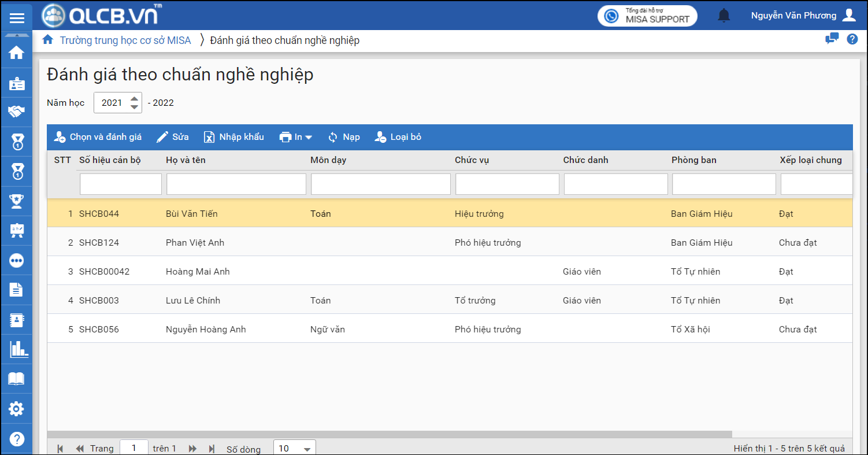Screen dimensions: 868x455
Task: Click the notification bell icon
Action: coord(724,16)
